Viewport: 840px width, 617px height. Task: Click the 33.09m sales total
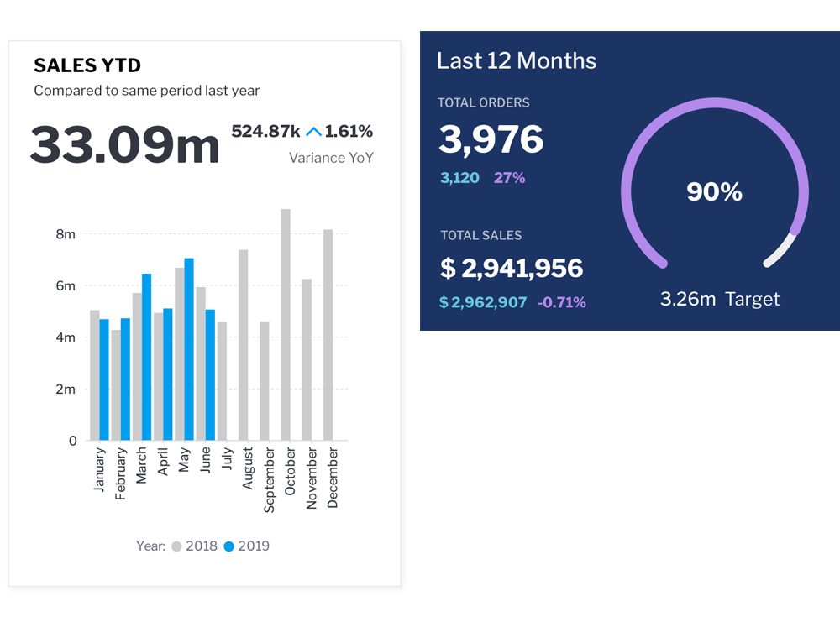[124, 145]
